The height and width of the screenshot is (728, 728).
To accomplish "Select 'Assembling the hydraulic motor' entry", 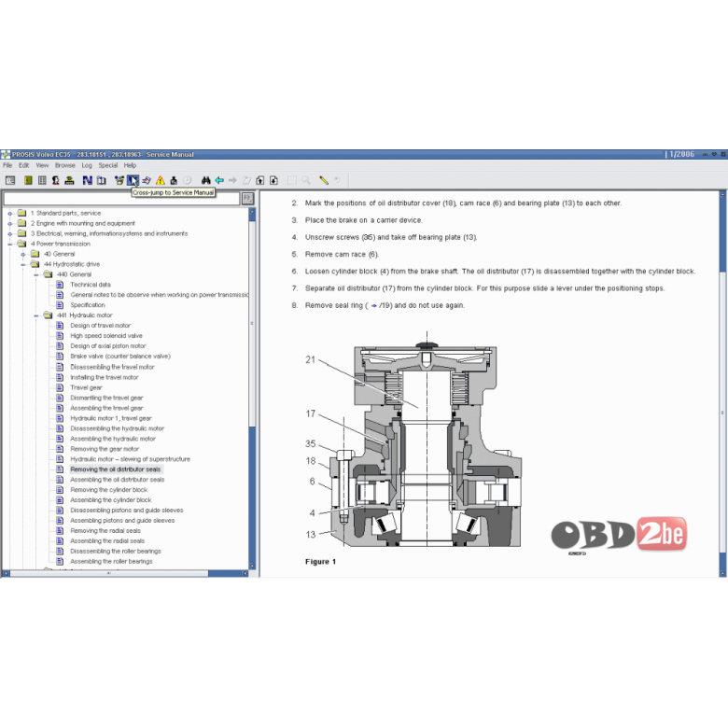I will point(113,439).
